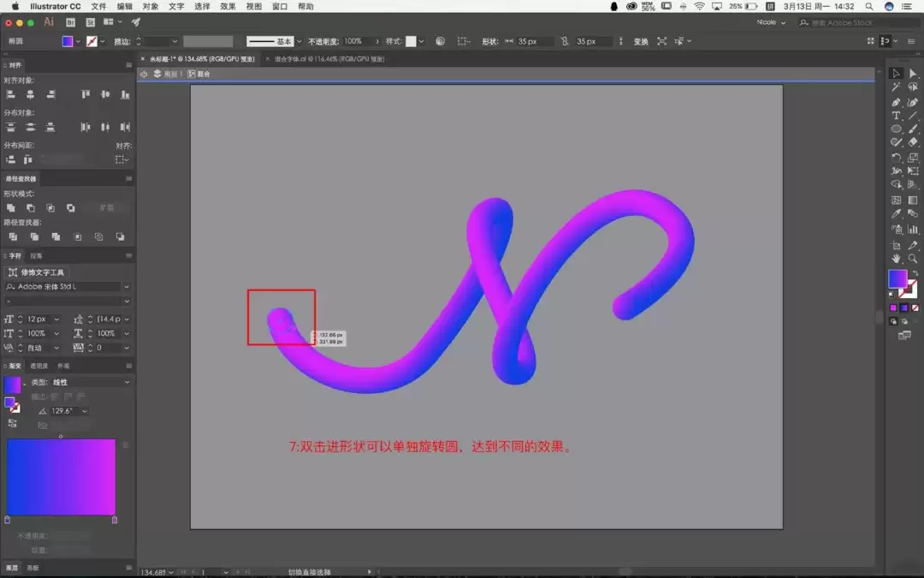Open the font style dropdown arrow
924x578 pixels.
coord(126,301)
